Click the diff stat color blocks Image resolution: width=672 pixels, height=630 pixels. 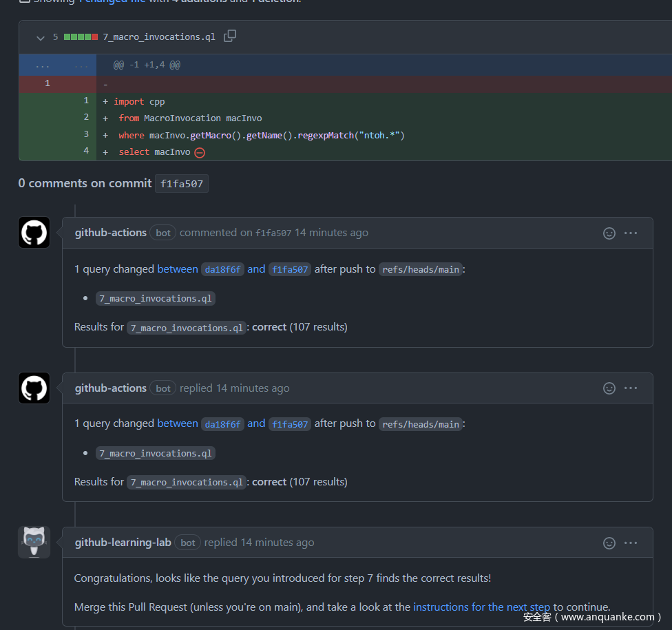81,37
